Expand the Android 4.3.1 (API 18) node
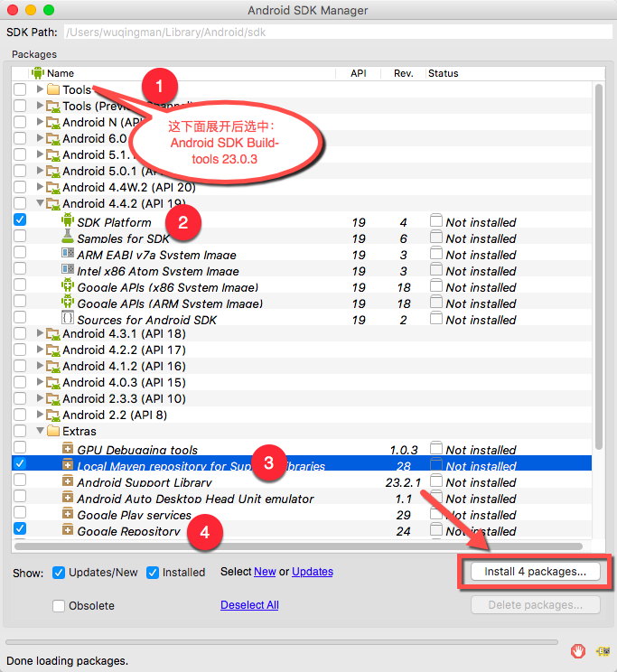 tap(40, 333)
